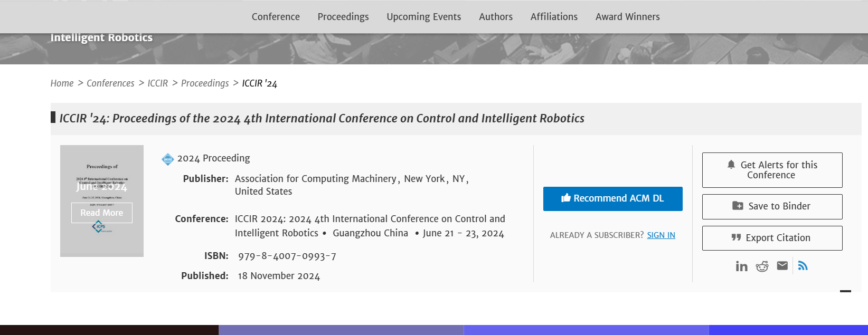Click the Intelligent Robotics banner heading
Screen dimensions: 868x335
pyautogui.click(x=101, y=37)
